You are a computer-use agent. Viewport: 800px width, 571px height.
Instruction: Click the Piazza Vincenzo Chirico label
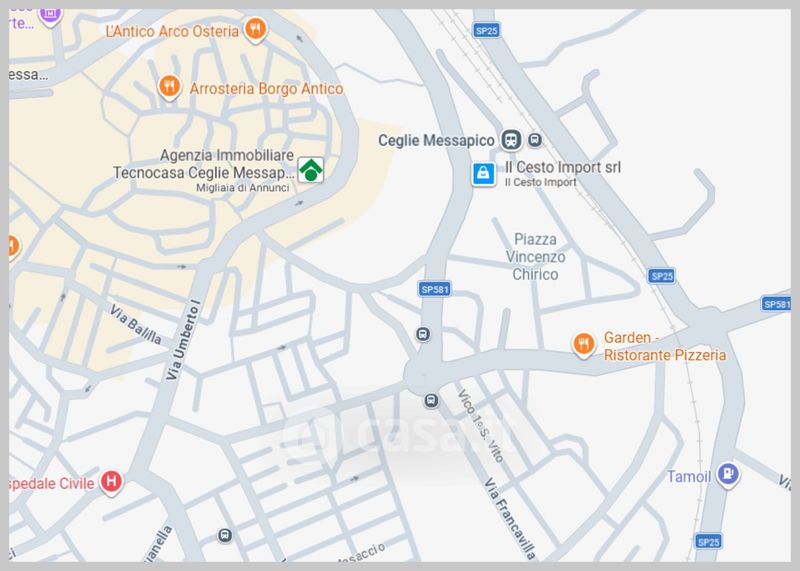pyautogui.click(x=535, y=257)
